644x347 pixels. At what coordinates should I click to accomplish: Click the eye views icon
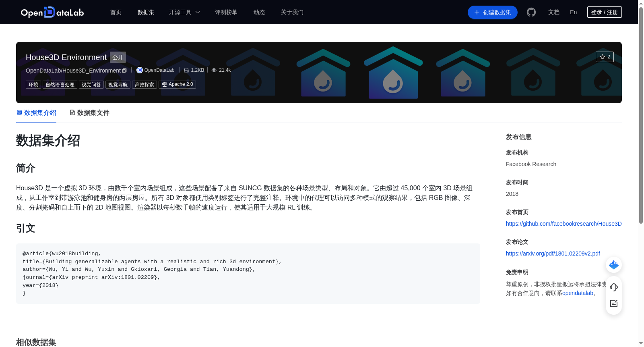coord(214,70)
